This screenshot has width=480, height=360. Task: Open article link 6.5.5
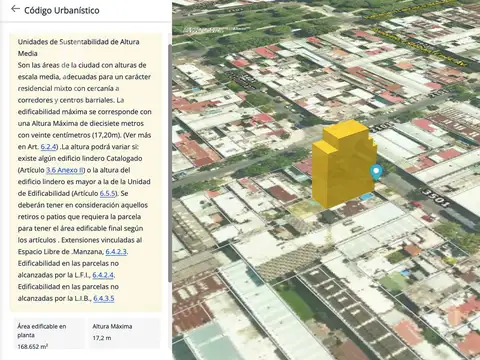click(108, 193)
